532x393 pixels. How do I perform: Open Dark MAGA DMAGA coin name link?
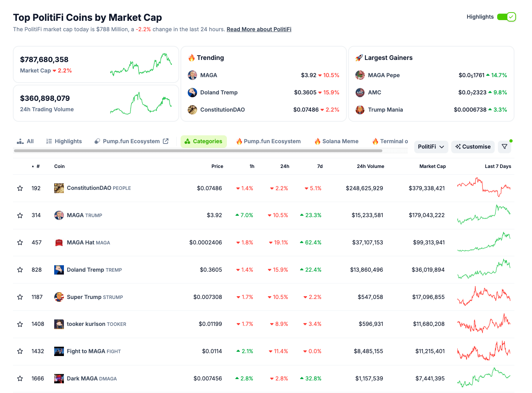point(92,379)
